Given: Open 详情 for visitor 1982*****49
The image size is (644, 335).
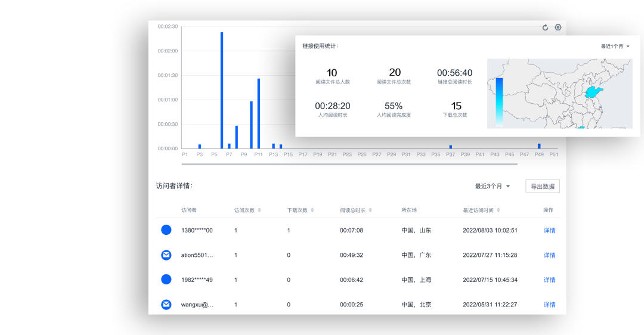Looking at the screenshot, I should [550, 280].
